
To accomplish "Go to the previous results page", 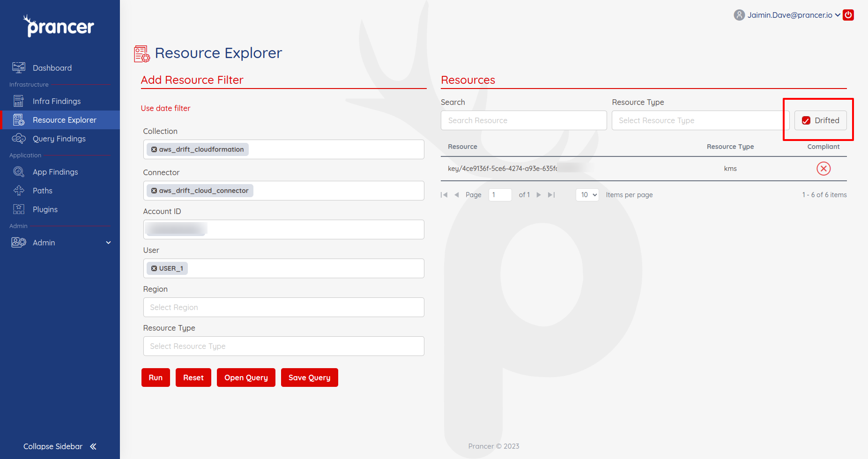I will pyautogui.click(x=457, y=195).
